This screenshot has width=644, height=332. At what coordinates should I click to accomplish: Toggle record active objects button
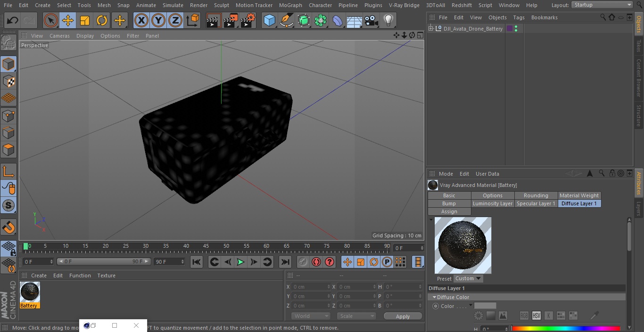(316, 262)
